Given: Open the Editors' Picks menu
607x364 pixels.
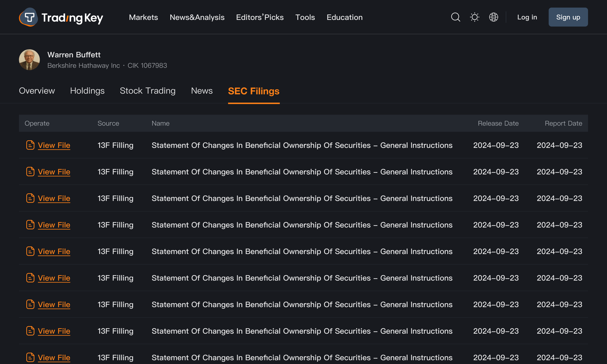Looking at the screenshot, I should [260, 17].
